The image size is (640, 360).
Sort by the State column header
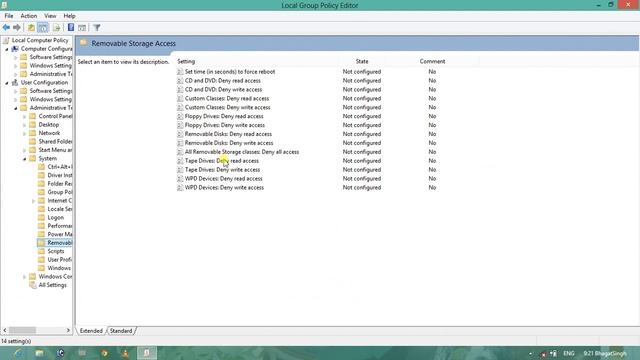click(x=362, y=61)
